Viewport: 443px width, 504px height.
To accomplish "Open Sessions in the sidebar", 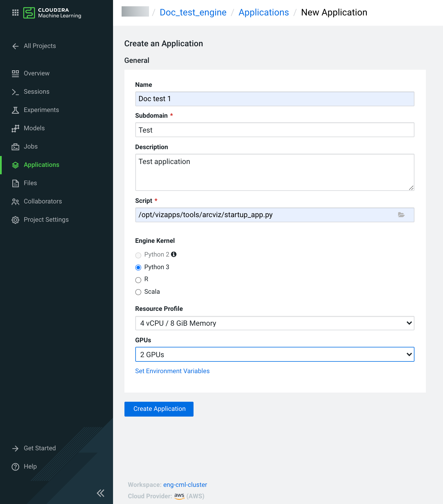I will [37, 92].
